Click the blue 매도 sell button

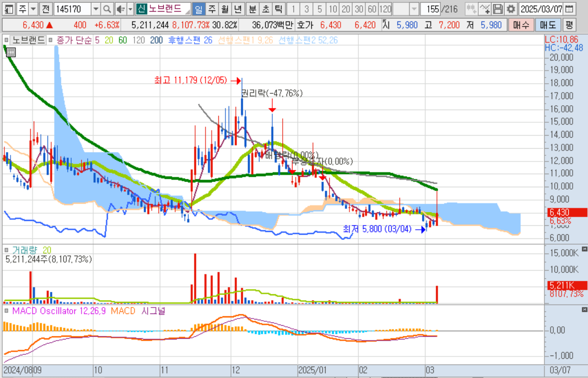[548, 25]
